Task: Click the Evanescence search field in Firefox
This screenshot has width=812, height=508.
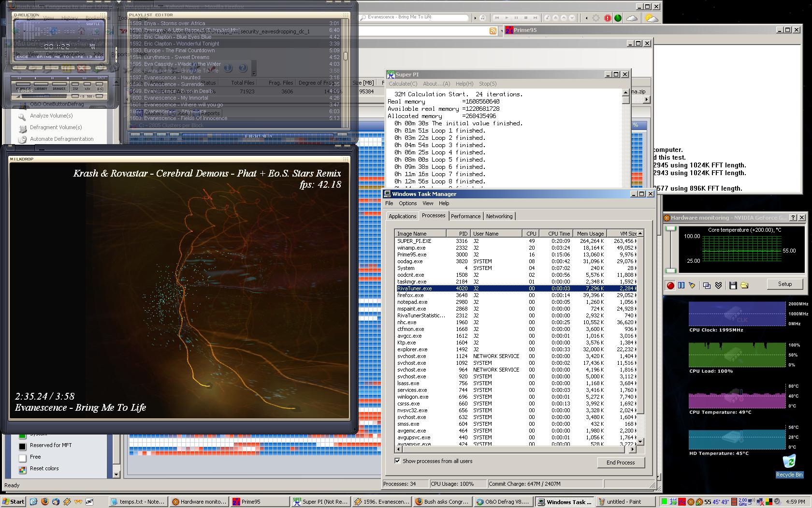Action: 414,17
